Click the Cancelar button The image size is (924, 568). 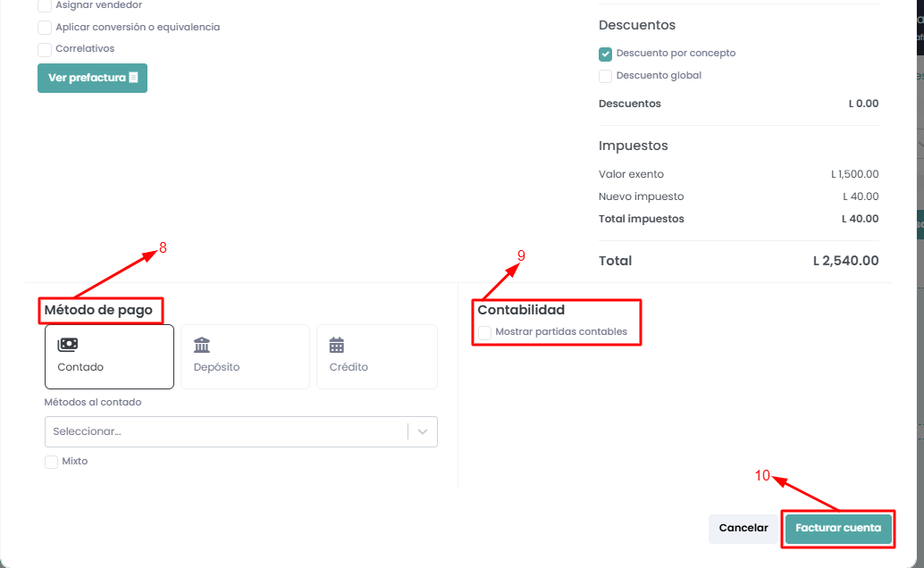click(743, 528)
